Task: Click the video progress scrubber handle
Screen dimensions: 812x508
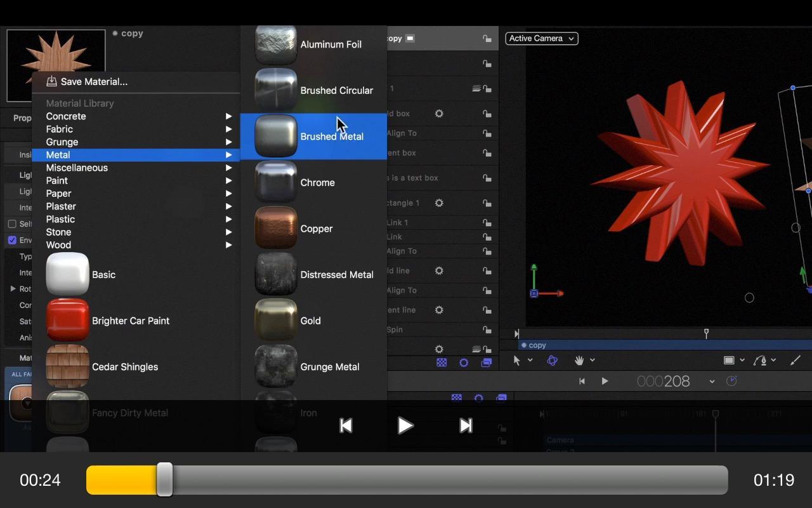Action: (164, 479)
